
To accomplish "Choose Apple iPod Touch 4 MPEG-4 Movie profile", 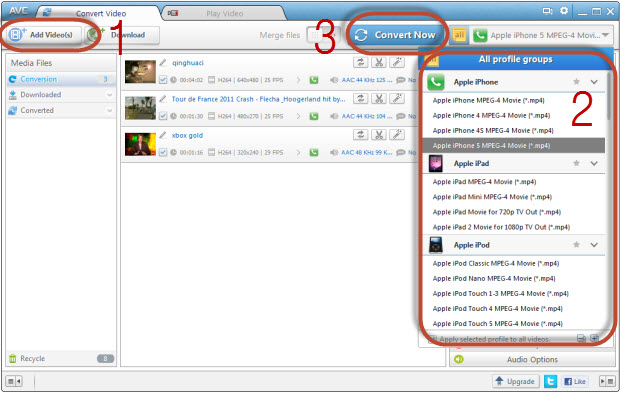I will [x=514, y=308].
